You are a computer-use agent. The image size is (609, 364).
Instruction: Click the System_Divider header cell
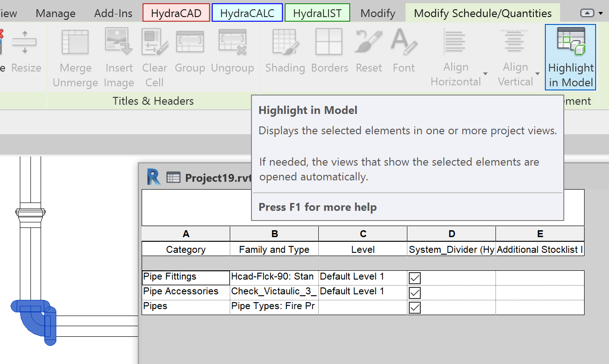pyautogui.click(x=452, y=249)
